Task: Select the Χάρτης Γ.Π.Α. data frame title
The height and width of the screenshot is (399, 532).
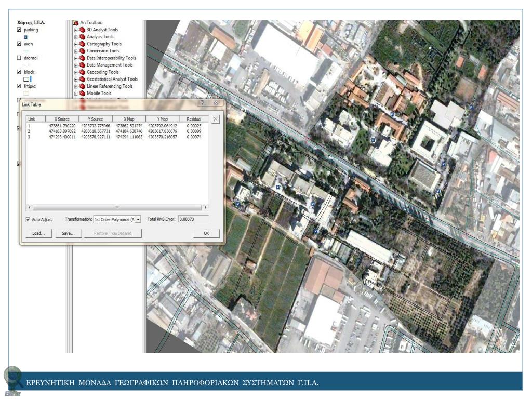Action: (31, 22)
